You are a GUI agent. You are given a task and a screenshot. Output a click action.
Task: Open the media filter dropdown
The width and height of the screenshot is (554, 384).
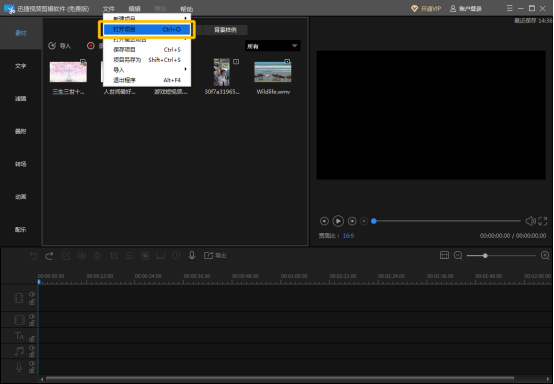coord(272,46)
